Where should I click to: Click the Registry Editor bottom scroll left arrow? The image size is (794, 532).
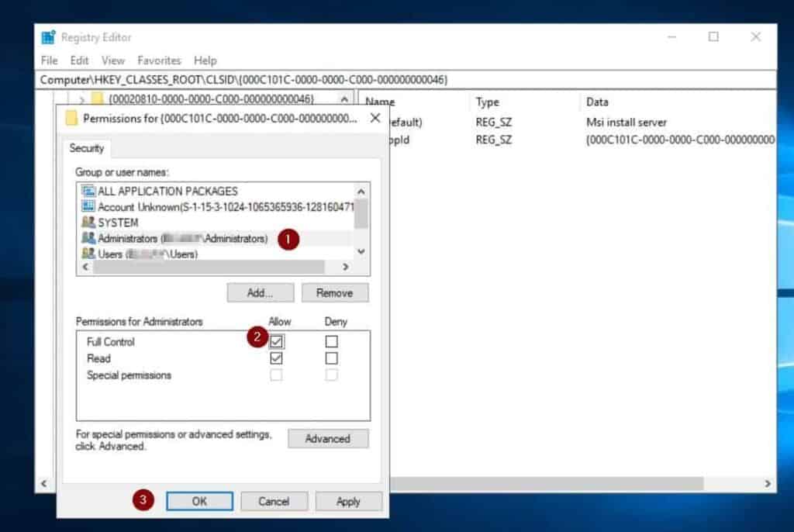pyautogui.click(x=43, y=484)
